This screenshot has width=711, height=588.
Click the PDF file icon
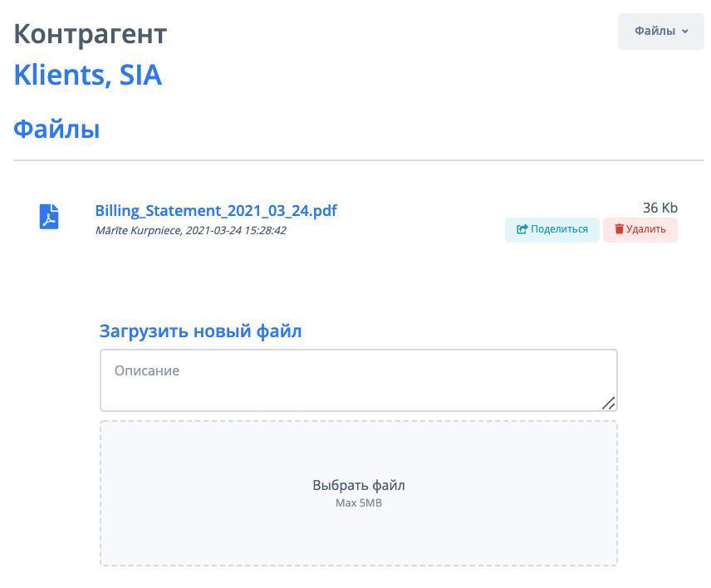49,217
